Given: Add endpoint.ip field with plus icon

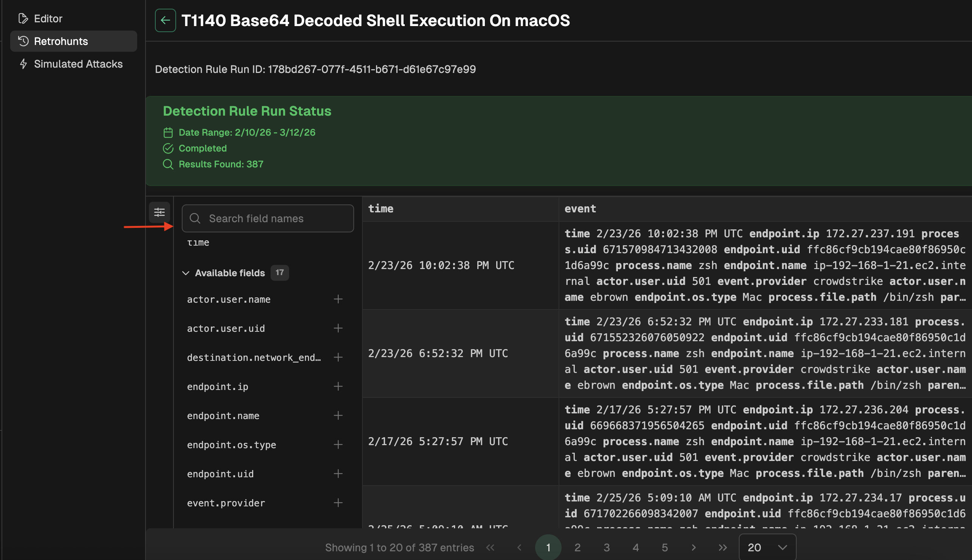Looking at the screenshot, I should pos(338,387).
